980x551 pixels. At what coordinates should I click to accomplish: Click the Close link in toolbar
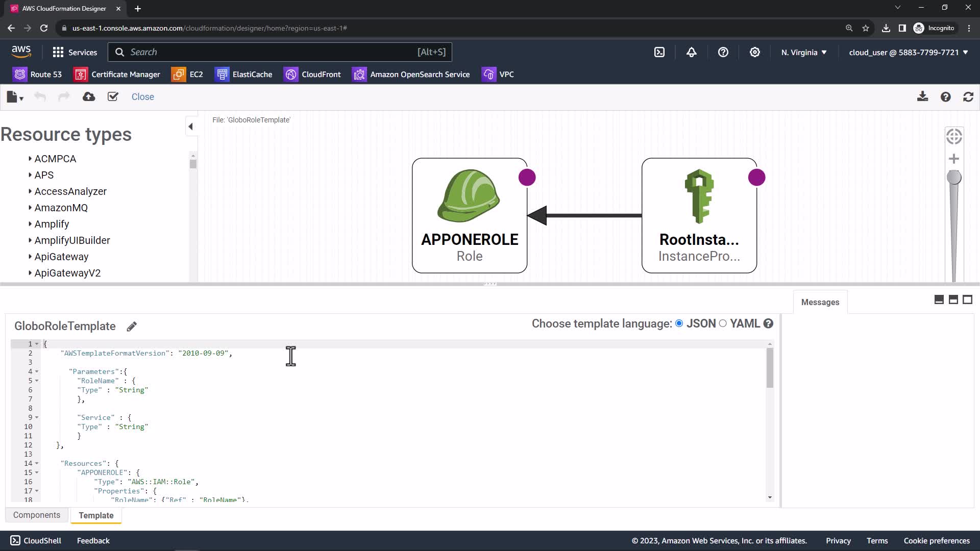(x=142, y=97)
